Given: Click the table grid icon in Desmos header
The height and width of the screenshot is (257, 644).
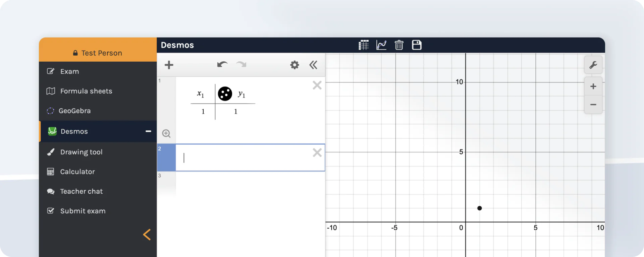Looking at the screenshot, I should 364,45.
